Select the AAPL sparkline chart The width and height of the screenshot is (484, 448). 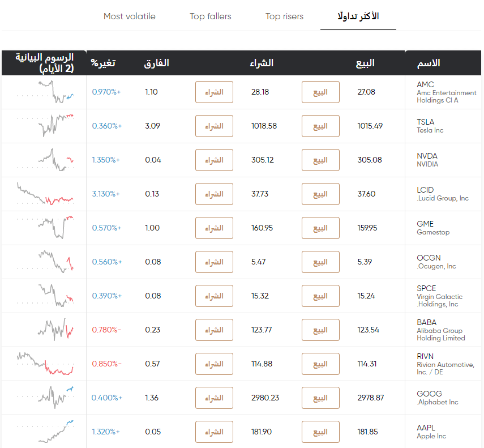(x=44, y=432)
